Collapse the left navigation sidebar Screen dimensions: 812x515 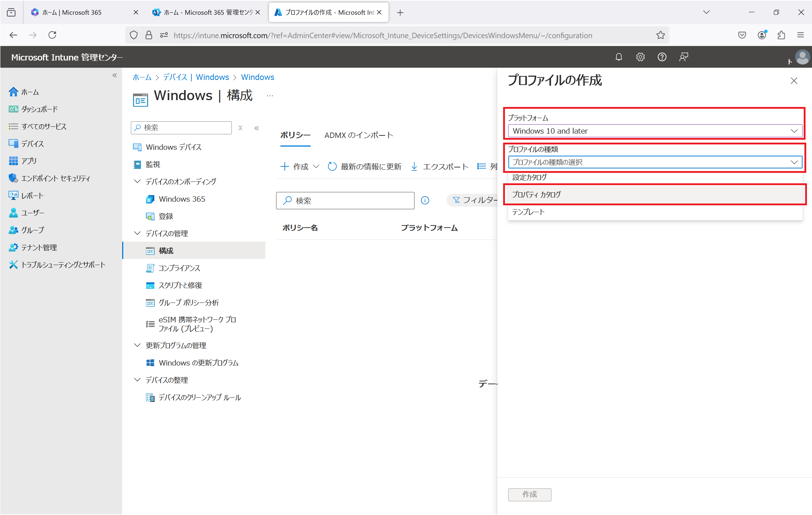click(115, 75)
